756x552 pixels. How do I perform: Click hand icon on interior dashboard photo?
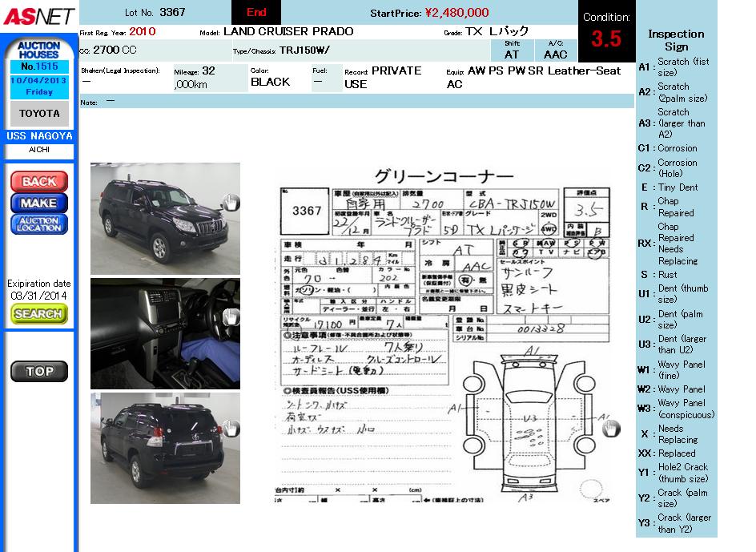click(230, 316)
